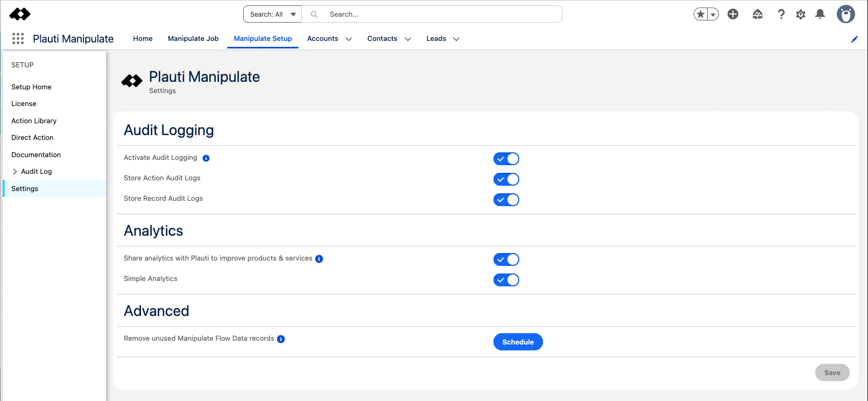The image size is (868, 401).
Task: Go to the Home tab
Action: pos(143,39)
